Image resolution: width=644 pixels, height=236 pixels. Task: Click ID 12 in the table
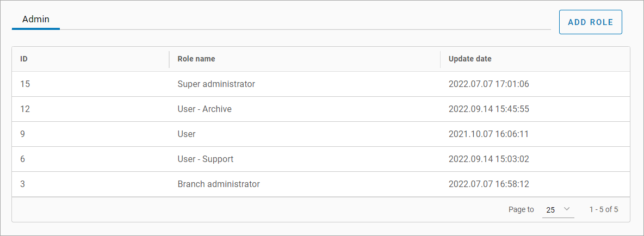click(25, 109)
